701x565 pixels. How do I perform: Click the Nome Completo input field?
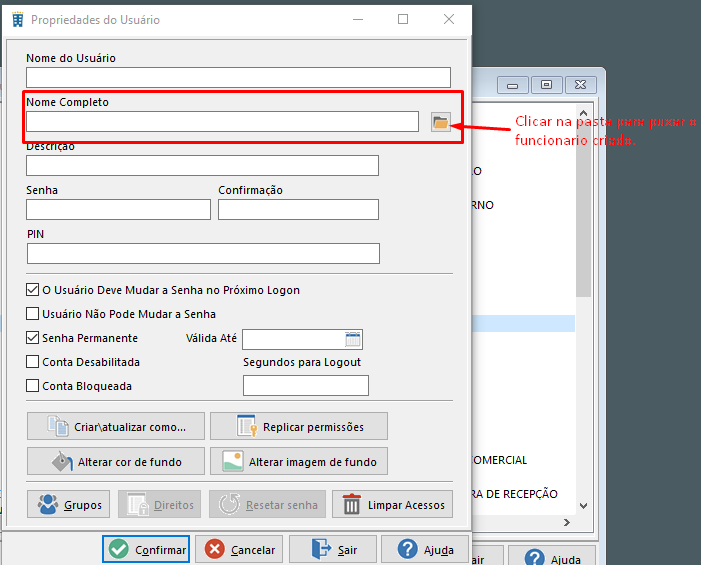(222, 122)
